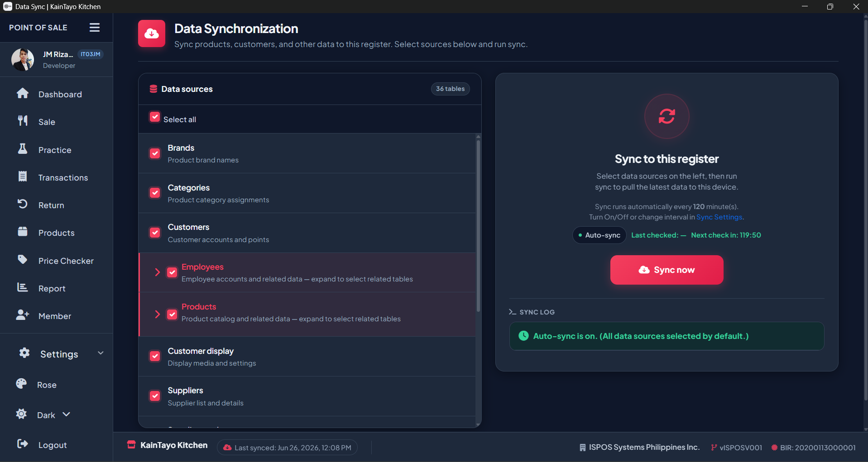Click the Sync now button
868x462 pixels.
click(667, 270)
